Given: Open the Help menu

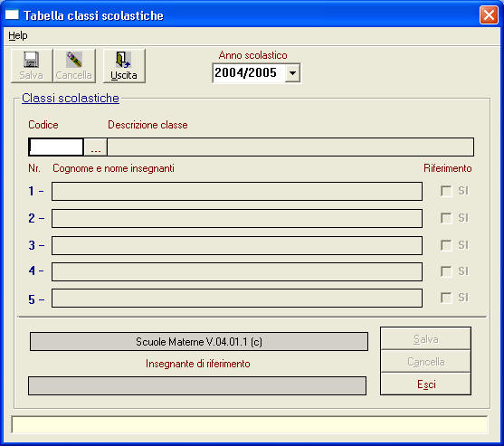Looking at the screenshot, I should [18, 35].
